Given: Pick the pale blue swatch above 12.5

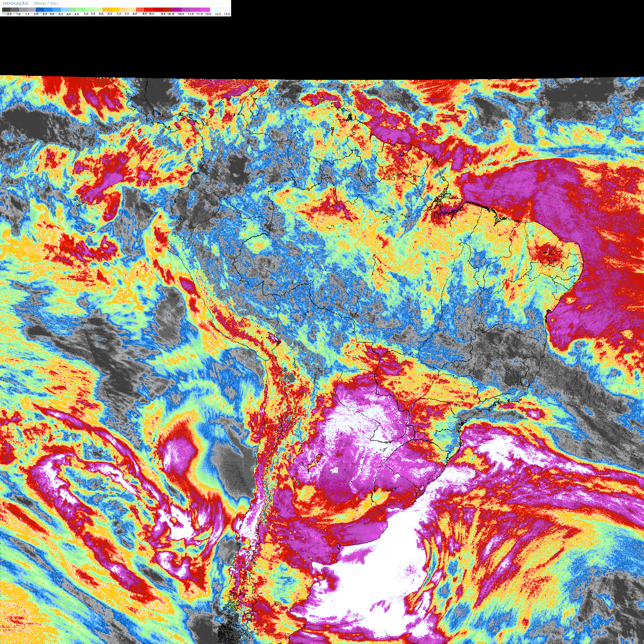Looking at the screenshot, I should click(x=215, y=10).
